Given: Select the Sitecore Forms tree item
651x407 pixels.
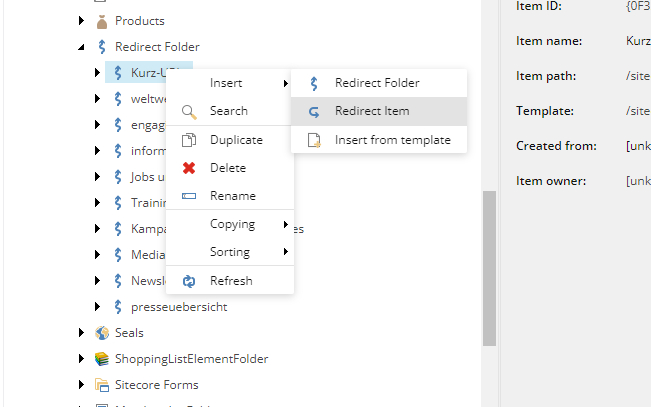Looking at the screenshot, I should coord(156,385).
